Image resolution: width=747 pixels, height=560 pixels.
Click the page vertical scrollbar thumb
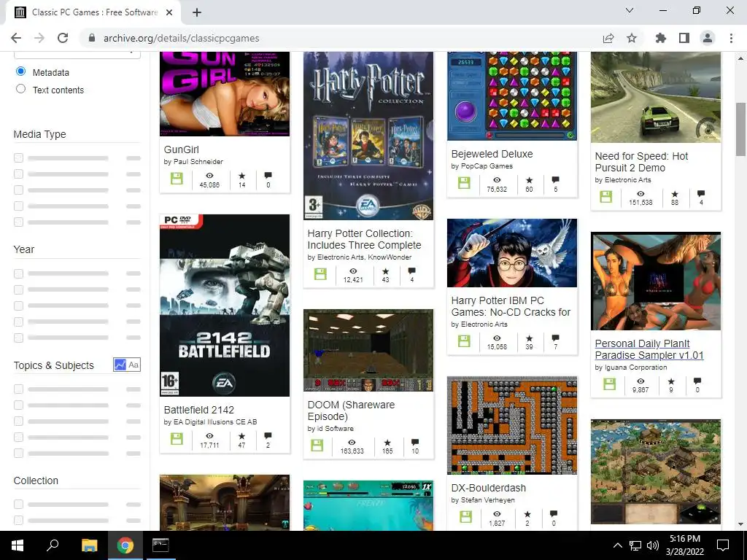pos(740,129)
